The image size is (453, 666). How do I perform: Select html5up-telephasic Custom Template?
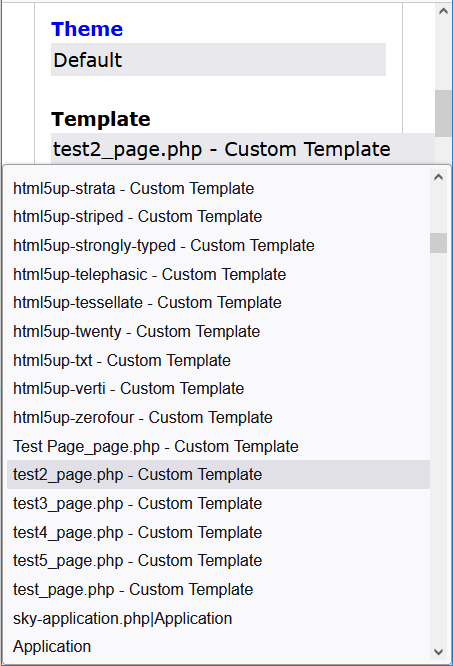(x=218, y=274)
